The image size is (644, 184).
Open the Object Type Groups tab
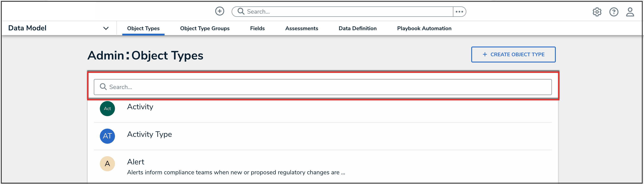pyautogui.click(x=205, y=28)
